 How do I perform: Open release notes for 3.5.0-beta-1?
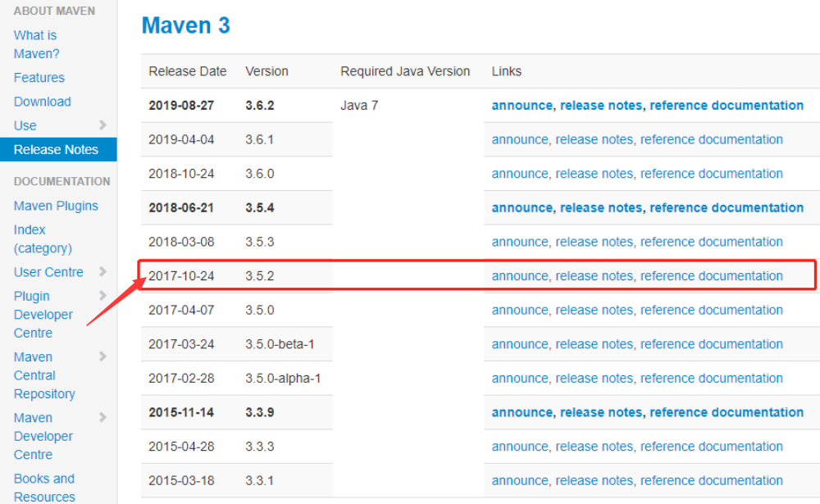tap(594, 344)
